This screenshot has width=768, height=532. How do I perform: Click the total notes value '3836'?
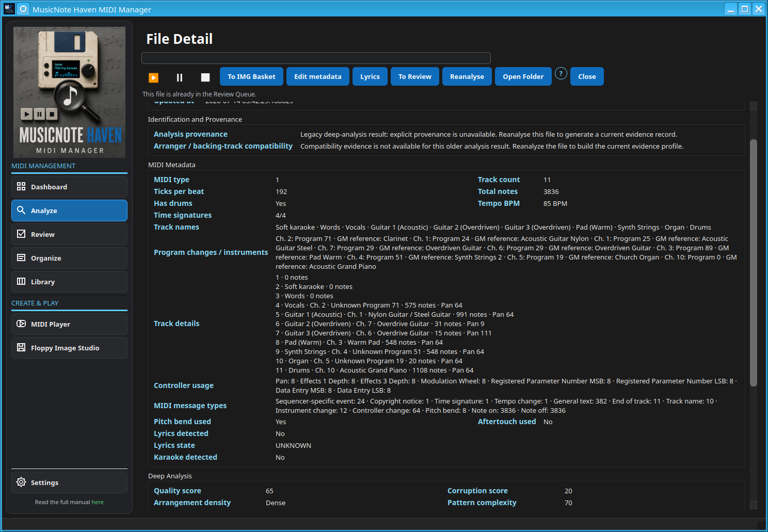[x=551, y=191]
